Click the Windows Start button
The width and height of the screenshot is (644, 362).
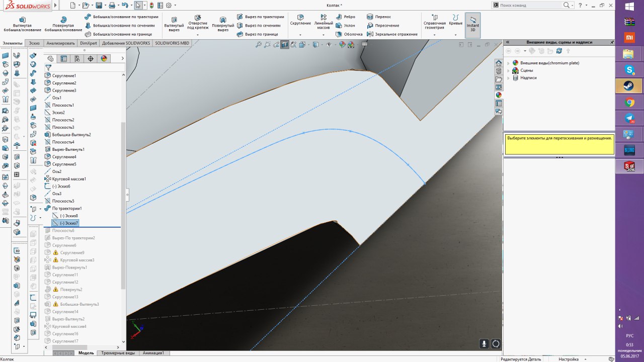click(629, 6)
